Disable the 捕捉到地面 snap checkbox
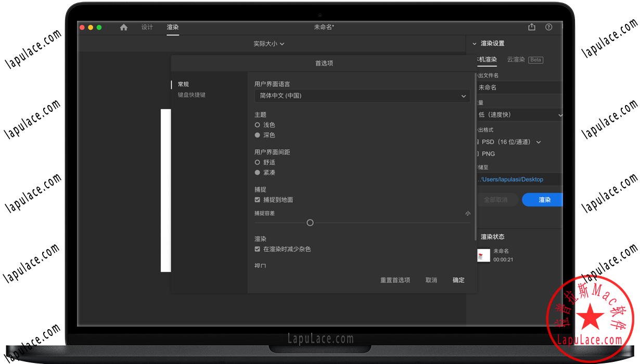Image resolution: width=640 pixels, height=364 pixels. tap(257, 199)
